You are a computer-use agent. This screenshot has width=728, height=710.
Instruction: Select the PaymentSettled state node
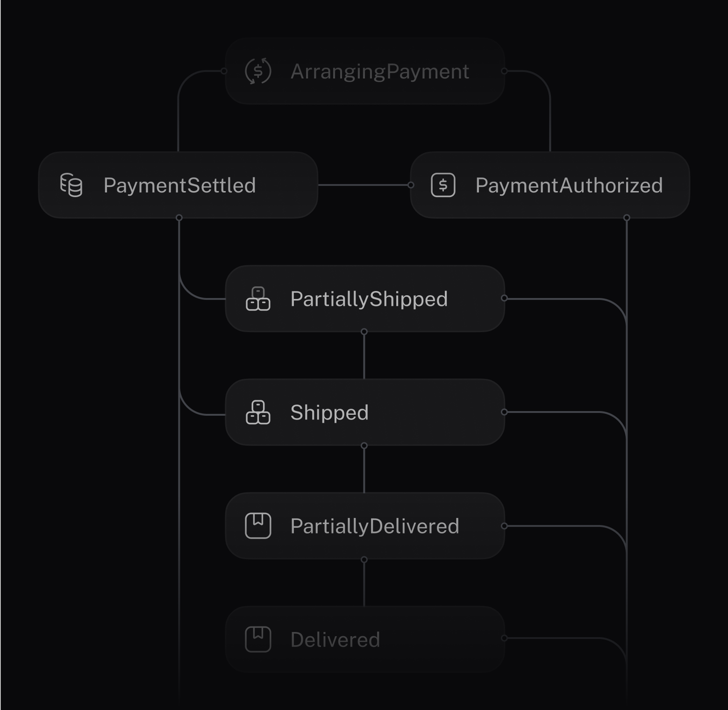[178, 185]
